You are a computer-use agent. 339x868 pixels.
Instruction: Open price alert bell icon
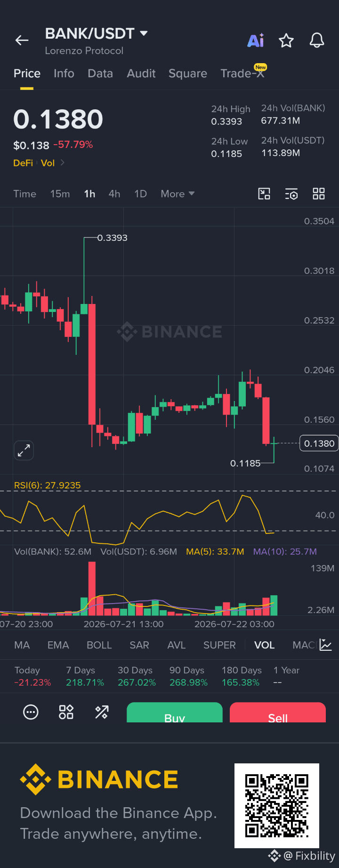(x=317, y=41)
